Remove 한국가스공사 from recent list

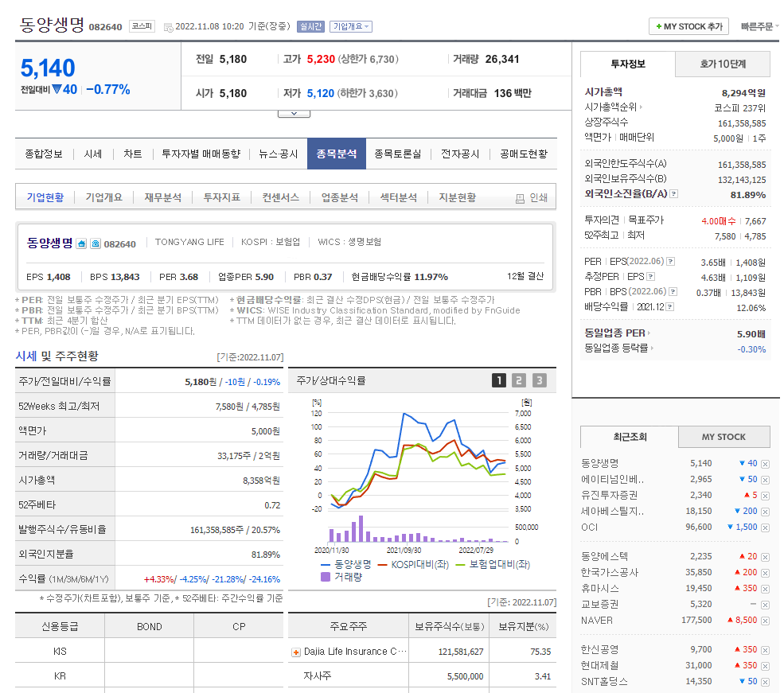point(765,573)
